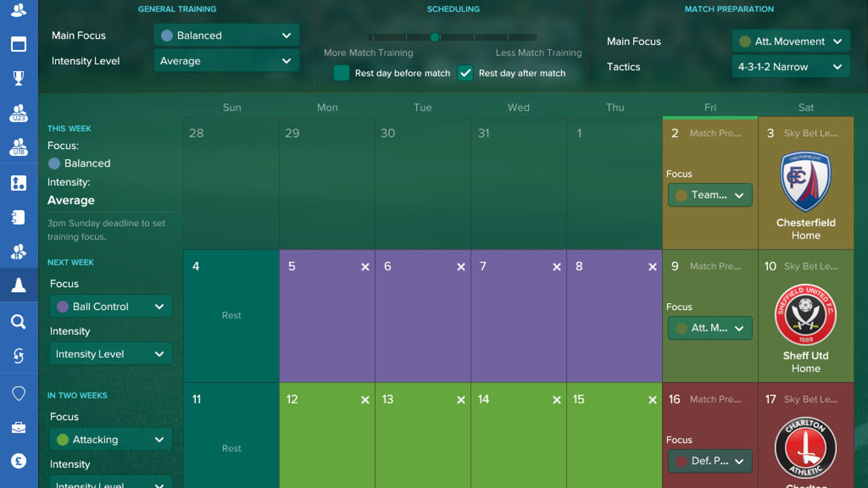Open the transfers arrows sidebar icon
The image size is (868, 488).
pyautogui.click(x=19, y=356)
